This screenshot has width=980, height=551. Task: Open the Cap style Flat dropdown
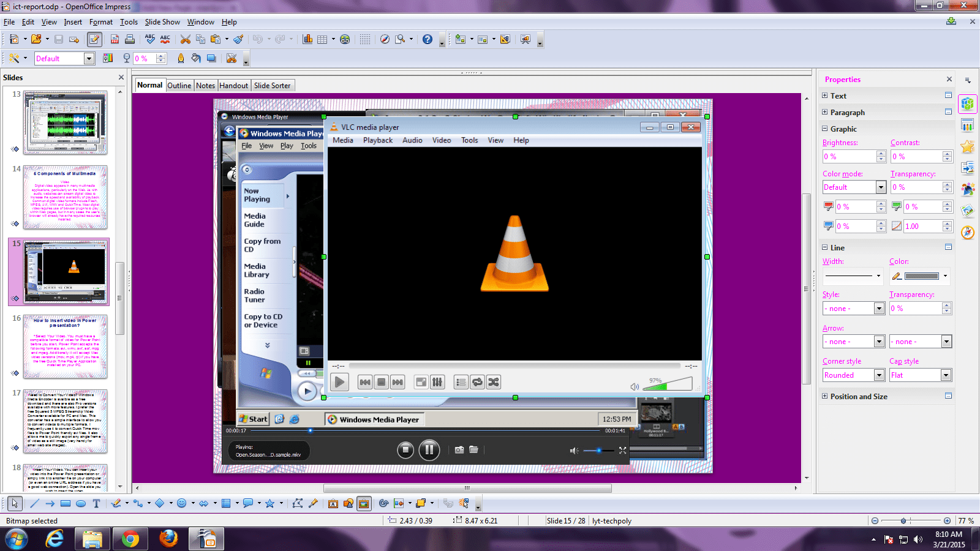(946, 375)
